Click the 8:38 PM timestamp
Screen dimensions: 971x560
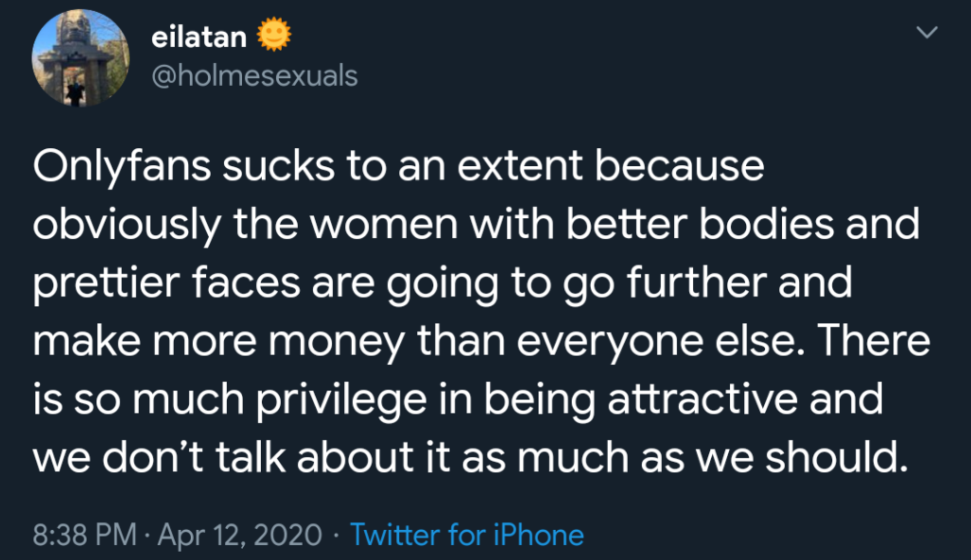point(85,534)
